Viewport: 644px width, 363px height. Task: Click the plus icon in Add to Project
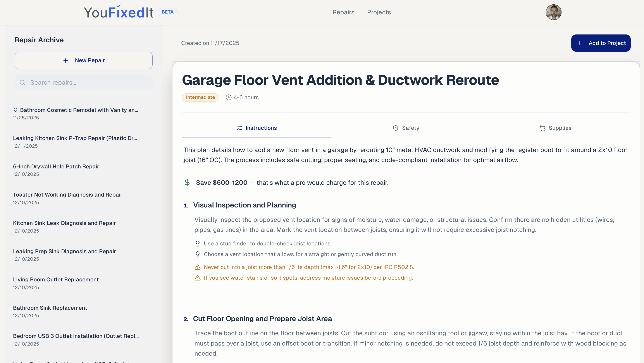coord(579,43)
